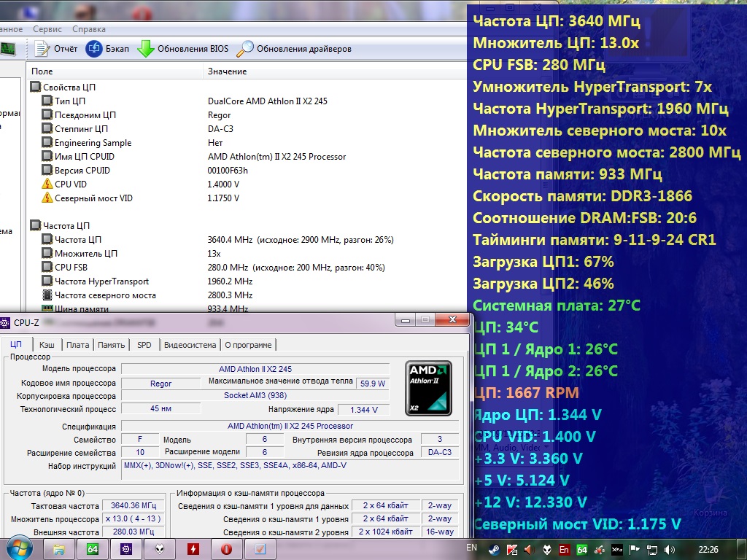Click the AIDA64 green 64 taskbar button

click(93, 549)
